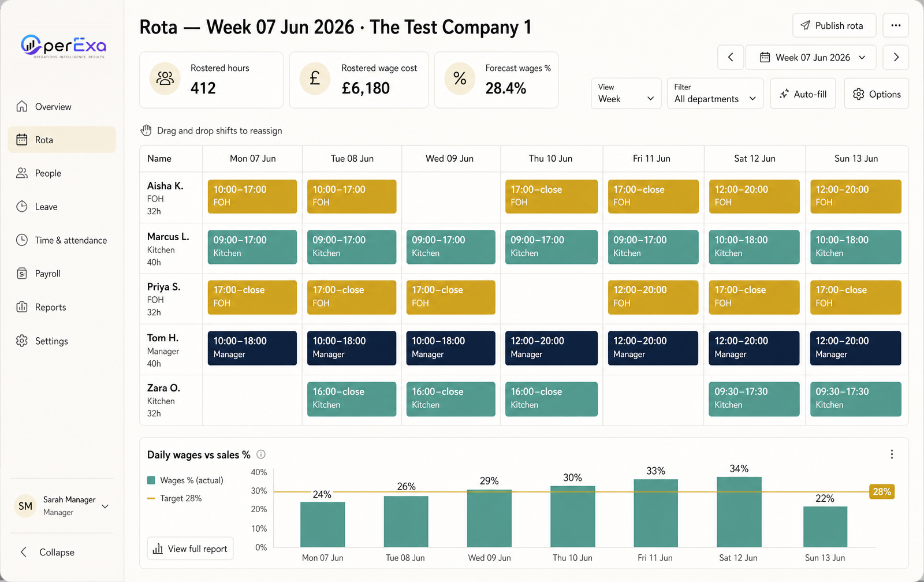Select Aisha K. Mon 10:00–17:00 FOH shift
Screen dimensions: 924x582
point(252,196)
